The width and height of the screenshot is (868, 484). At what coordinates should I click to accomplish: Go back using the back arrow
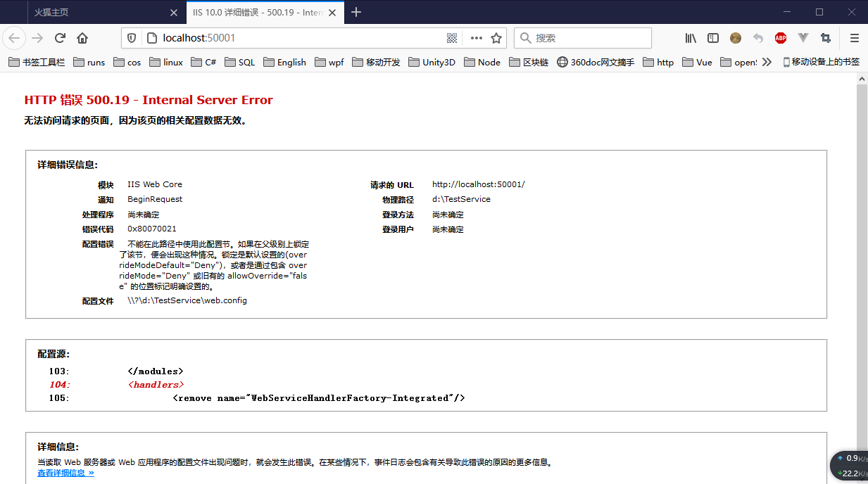point(14,38)
